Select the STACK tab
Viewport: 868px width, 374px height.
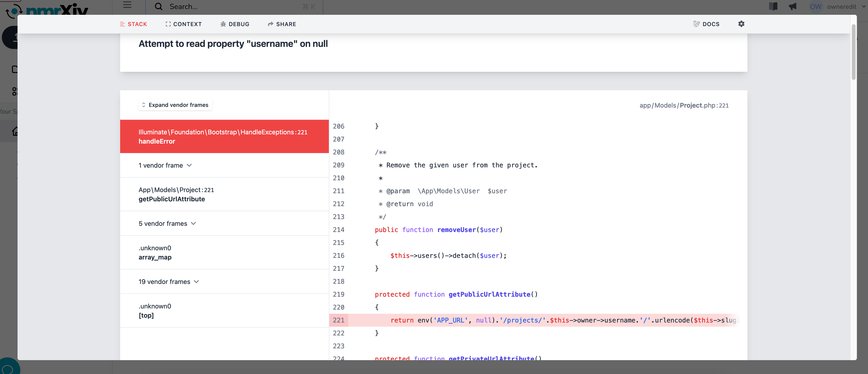(x=134, y=24)
